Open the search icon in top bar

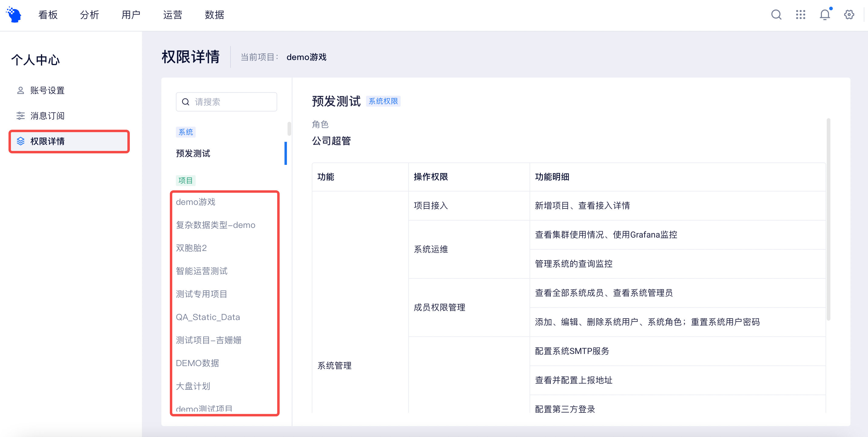click(776, 15)
